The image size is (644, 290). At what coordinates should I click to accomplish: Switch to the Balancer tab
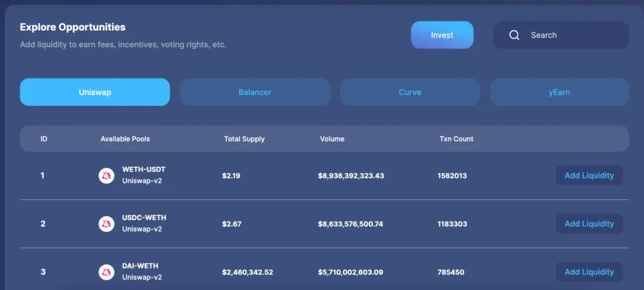pos(255,92)
